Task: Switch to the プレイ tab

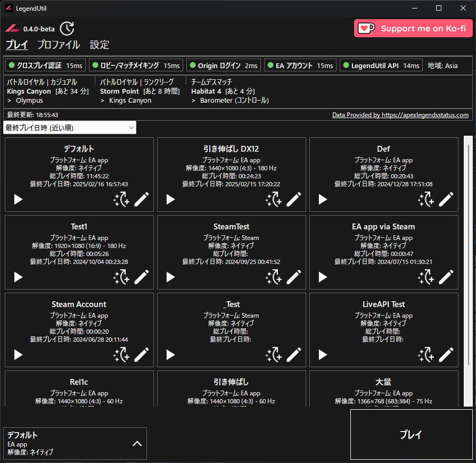Action: click(17, 45)
